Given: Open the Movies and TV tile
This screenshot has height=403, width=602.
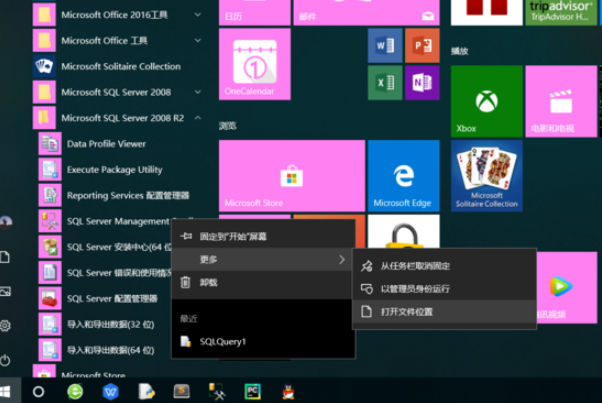Looking at the screenshot, I should click(x=561, y=101).
